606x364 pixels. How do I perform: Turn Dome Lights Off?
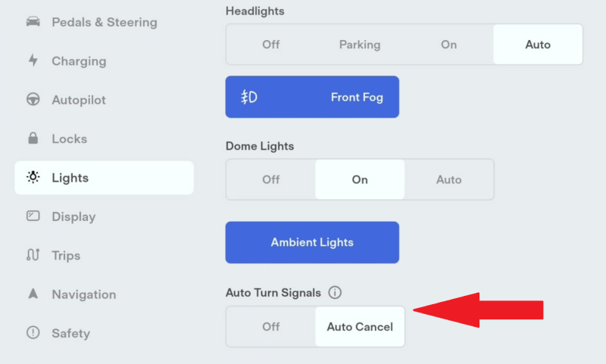(270, 179)
